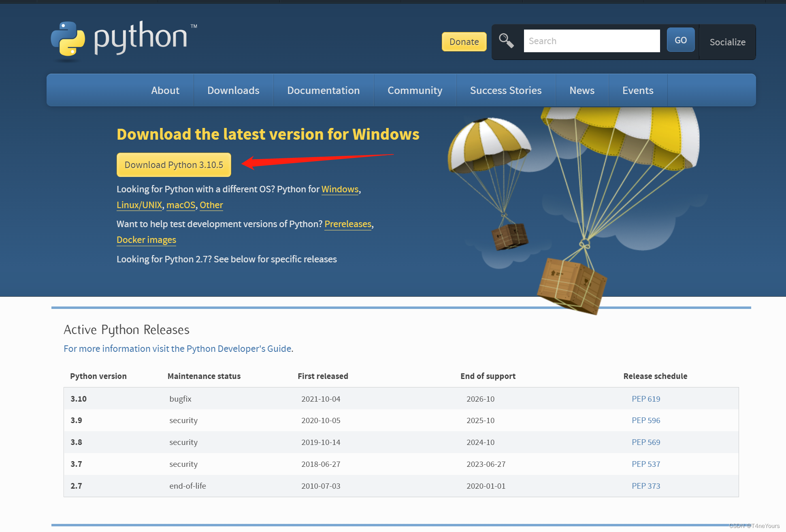Click the GO search button
The height and width of the screenshot is (532, 786).
(681, 40)
